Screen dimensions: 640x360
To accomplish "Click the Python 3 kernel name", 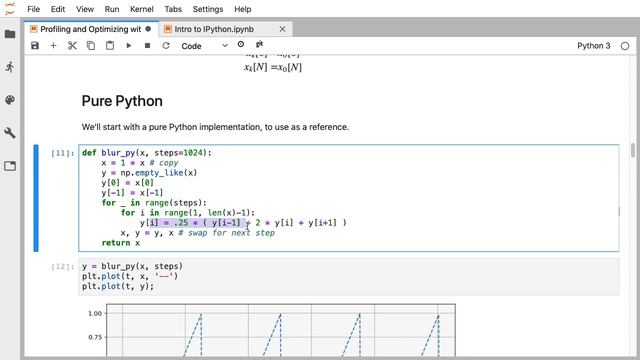I will [x=593, y=46].
